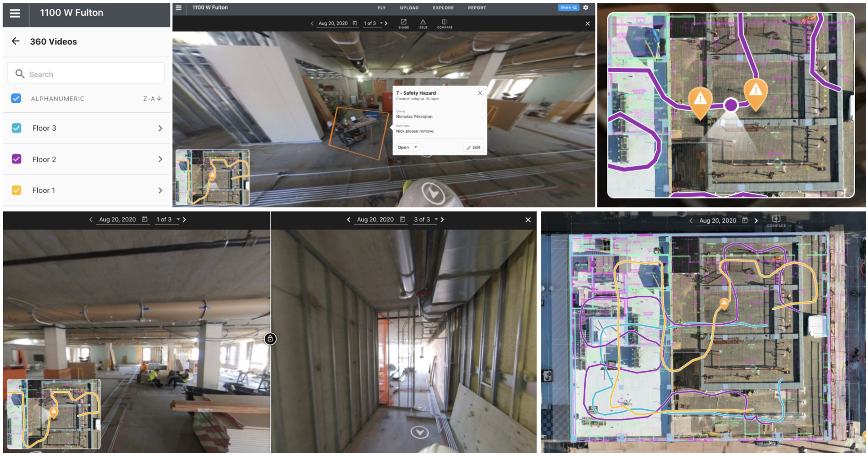Toggle the yellow Floor 1 checkbox
Screen dimensions: 868x456
16,190
